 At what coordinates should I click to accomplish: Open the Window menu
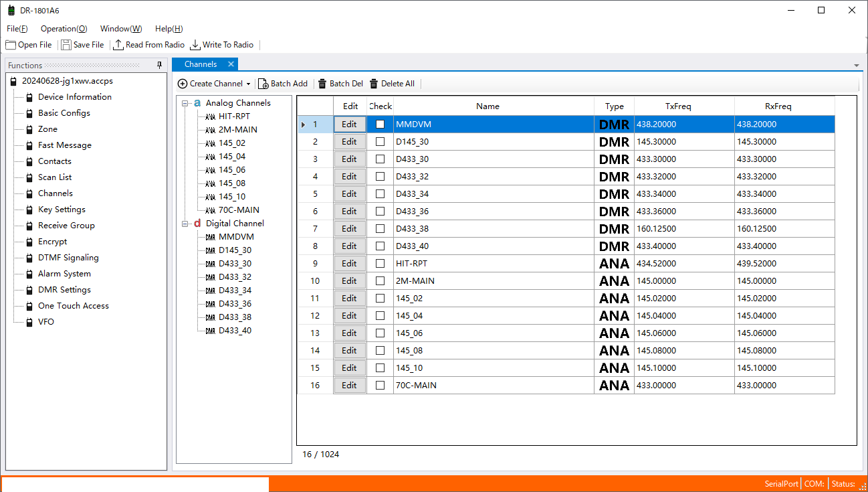(x=121, y=29)
